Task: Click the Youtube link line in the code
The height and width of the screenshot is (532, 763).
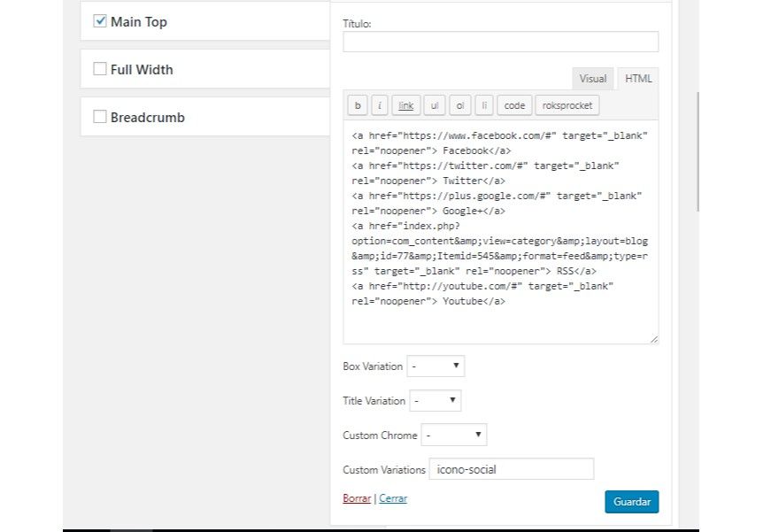Action: [x=482, y=294]
